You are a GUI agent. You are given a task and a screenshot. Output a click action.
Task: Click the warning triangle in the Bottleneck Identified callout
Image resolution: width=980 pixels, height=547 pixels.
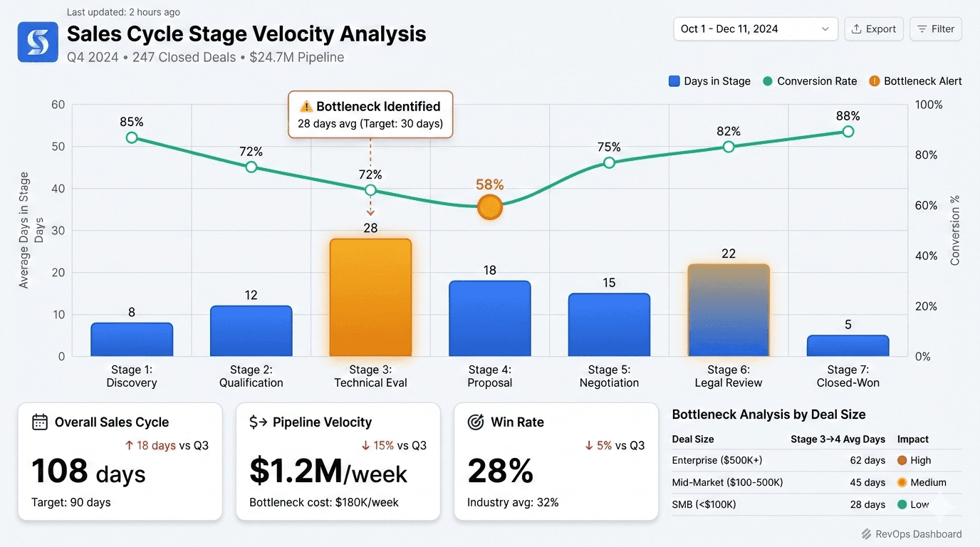pos(306,106)
